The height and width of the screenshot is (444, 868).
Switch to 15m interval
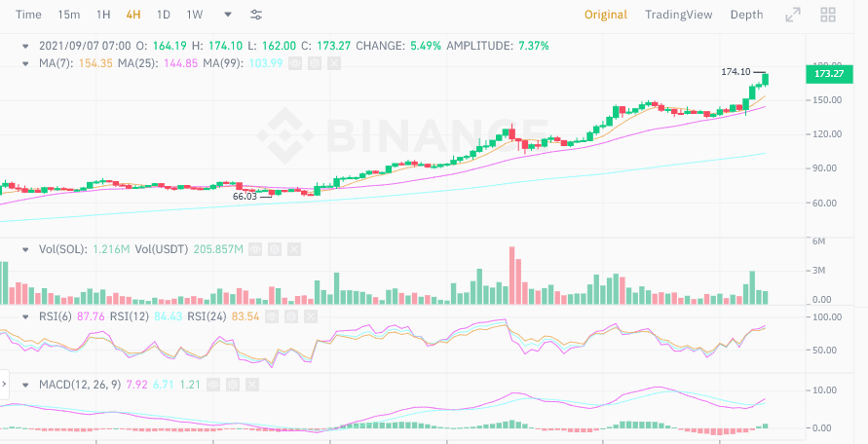[x=68, y=15]
